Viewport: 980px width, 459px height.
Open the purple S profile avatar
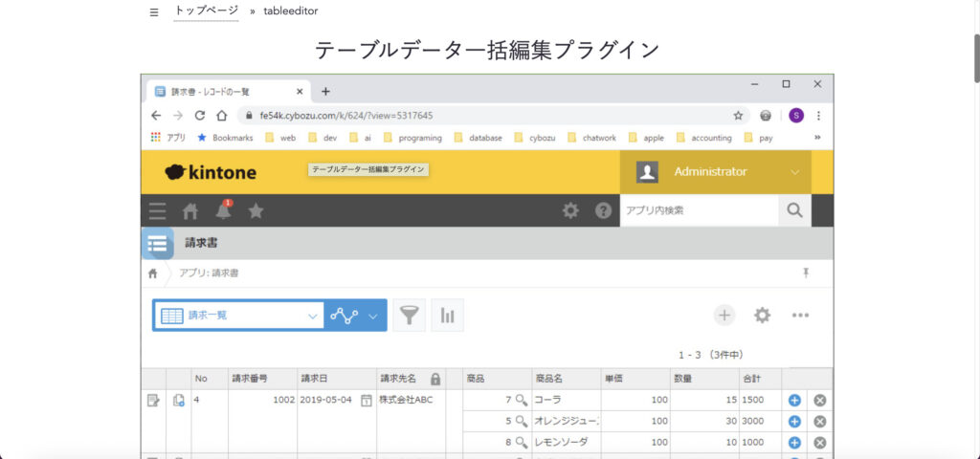[795, 116]
